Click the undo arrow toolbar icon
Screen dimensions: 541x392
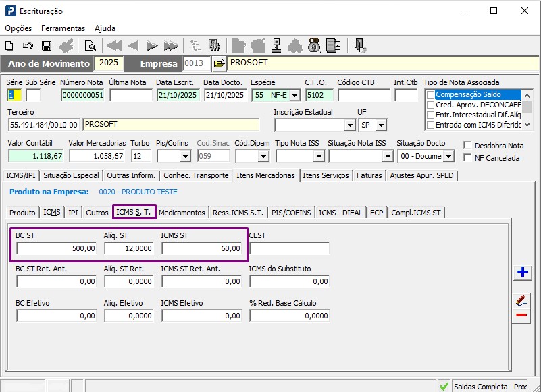tap(28, 46)
